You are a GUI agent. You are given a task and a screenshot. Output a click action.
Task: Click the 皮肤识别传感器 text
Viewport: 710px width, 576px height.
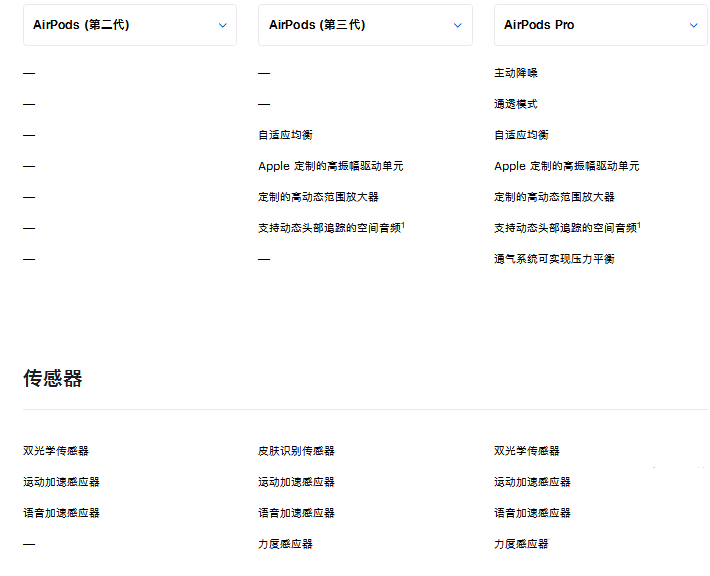tap(296, 451)
